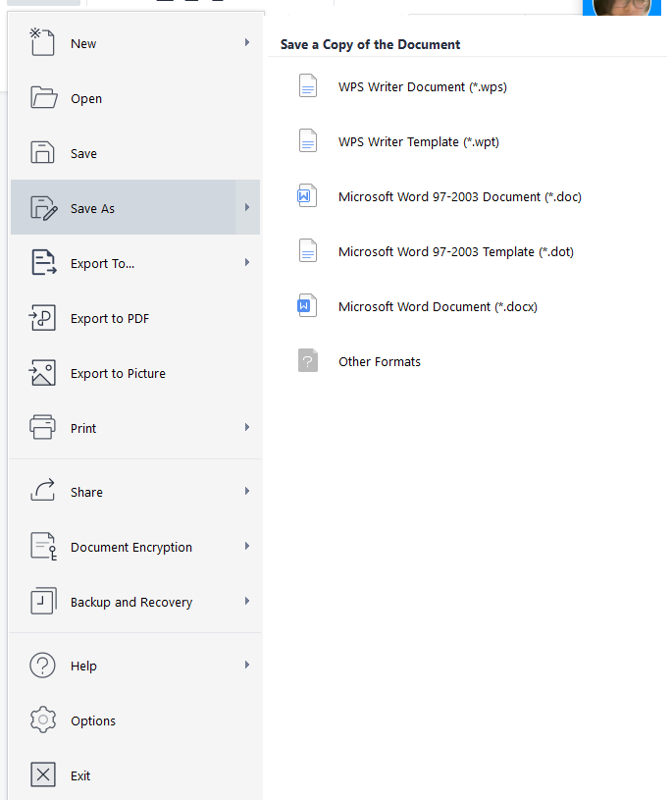
Task: Click the Document Encryption icon
Action: [x=43, y=547]
